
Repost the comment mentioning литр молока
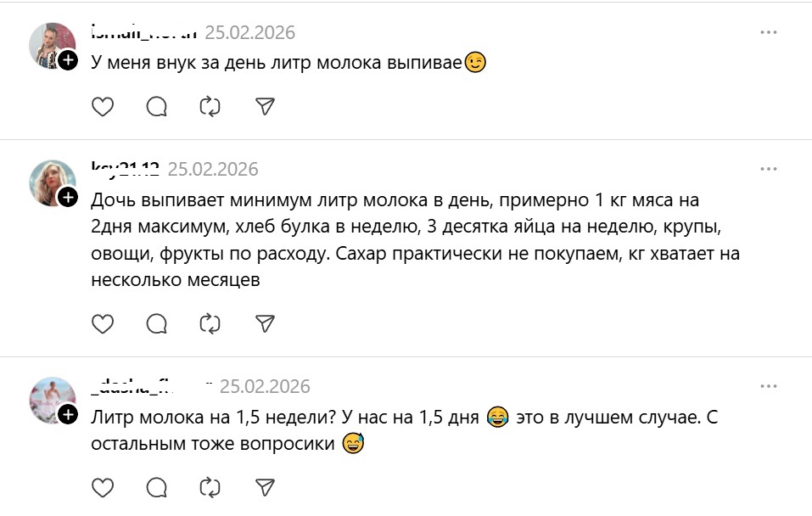(210, 108)
